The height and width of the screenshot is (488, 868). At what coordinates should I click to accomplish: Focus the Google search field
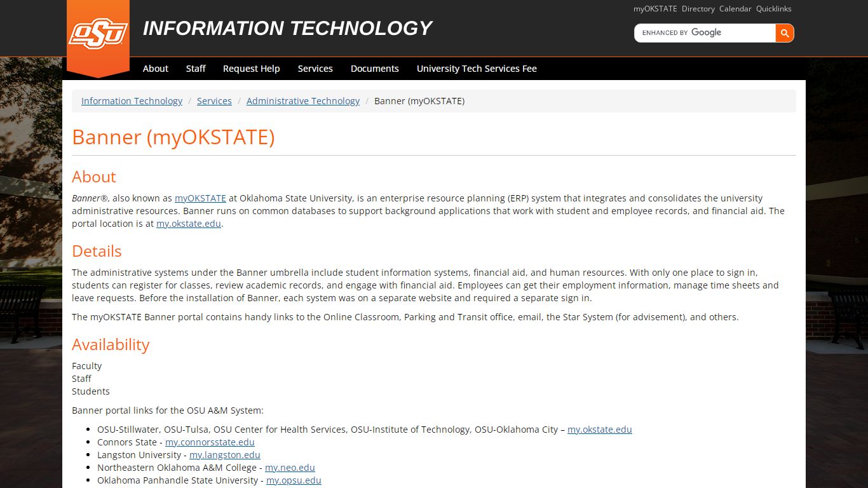click(705, 33)
